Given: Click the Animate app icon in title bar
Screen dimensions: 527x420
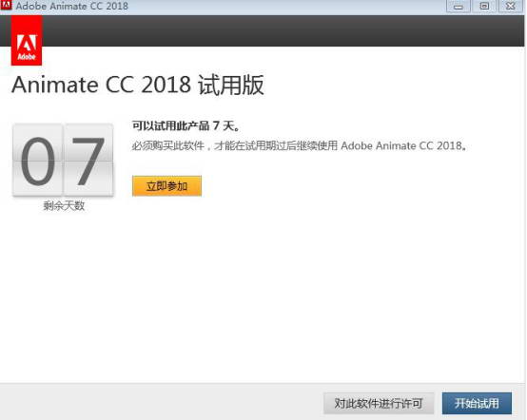Looking at the screenshot, I should pyautogui.click(x=6, y=5).
